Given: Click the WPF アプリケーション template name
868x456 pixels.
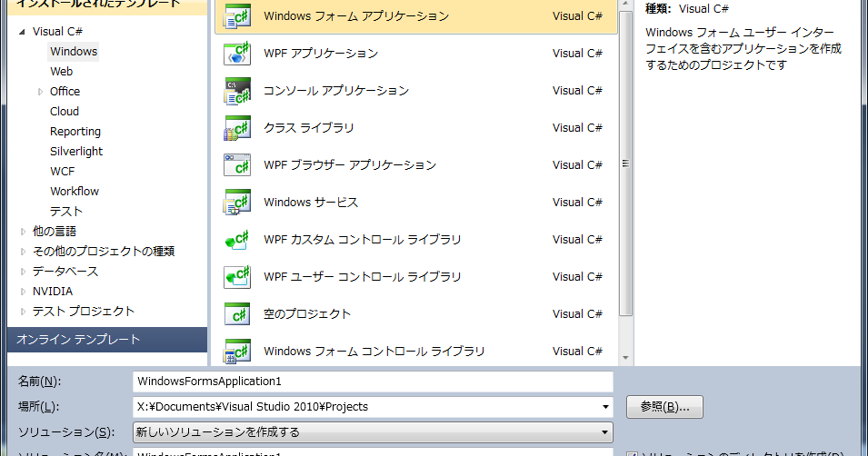Looking at the screenshot, I should pos(321,53).
